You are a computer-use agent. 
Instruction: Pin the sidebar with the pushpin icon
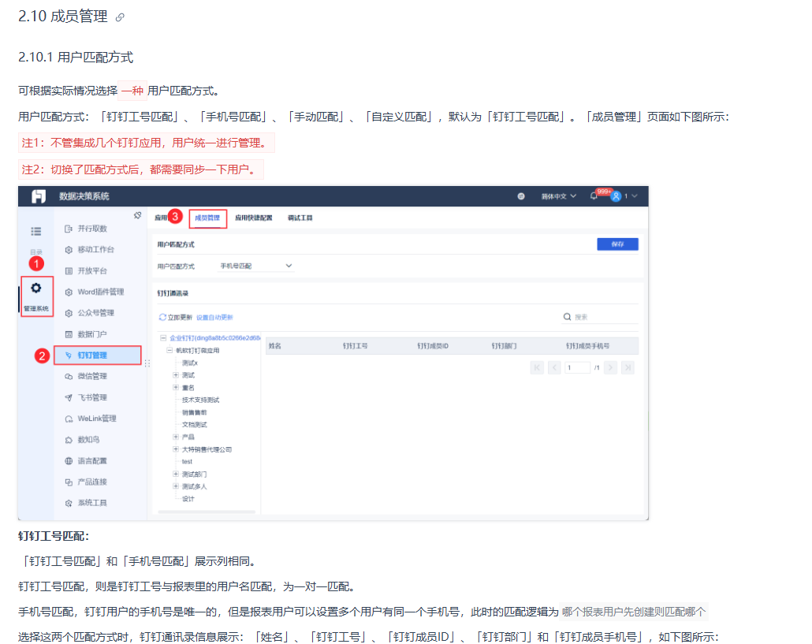click(x=137, y=215)
